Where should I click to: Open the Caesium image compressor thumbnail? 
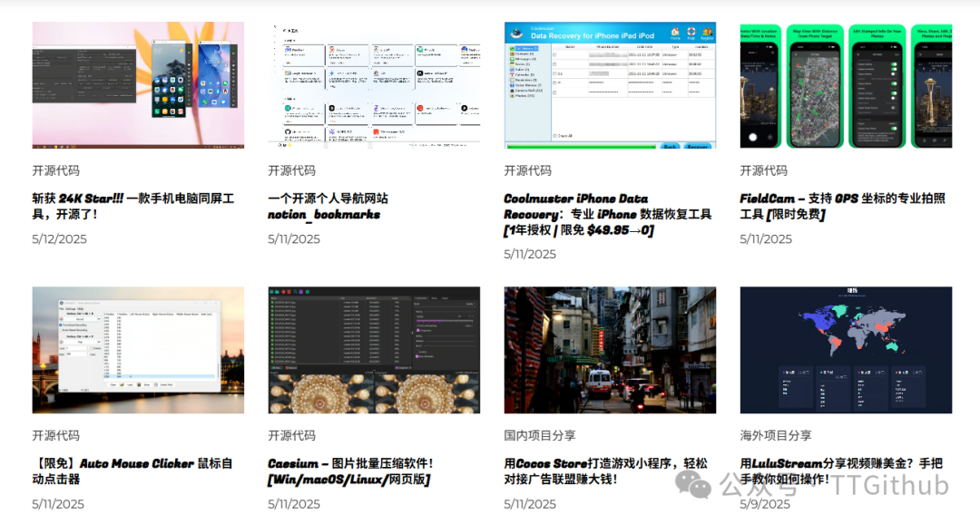(x=374, y=350)
